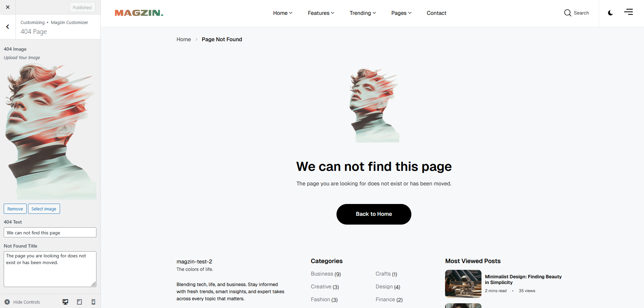Open the Pages navigation menu
644x308 pixels.
tap(401, 13)
